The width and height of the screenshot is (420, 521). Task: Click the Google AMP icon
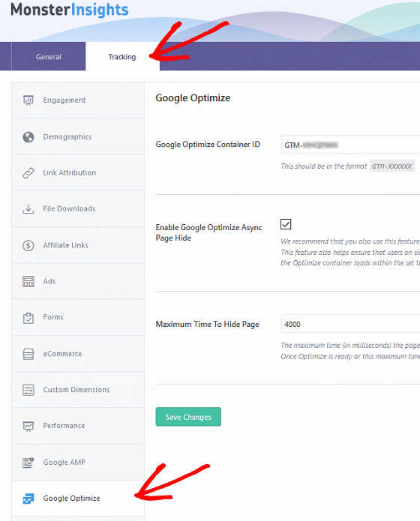click(x=28, y=463)
